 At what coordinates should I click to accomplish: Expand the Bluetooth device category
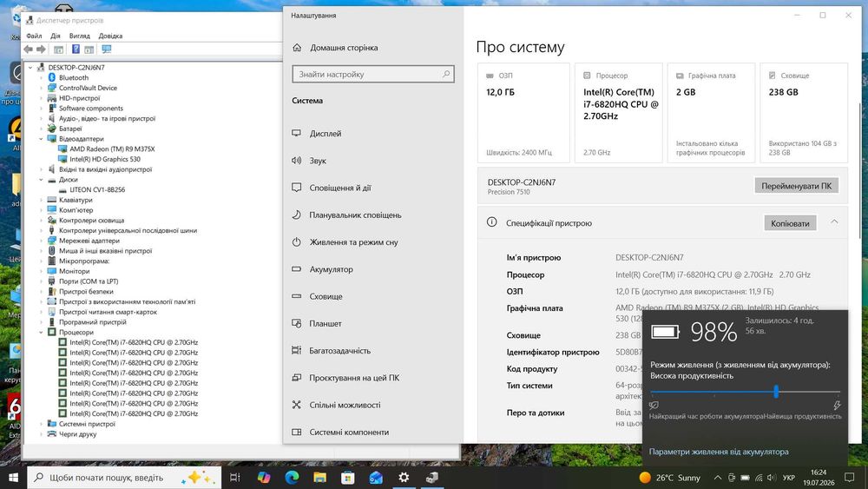(41, 77)
